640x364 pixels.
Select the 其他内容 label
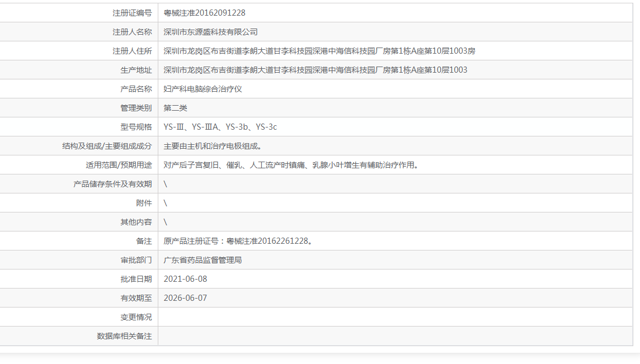pos(136,222)
